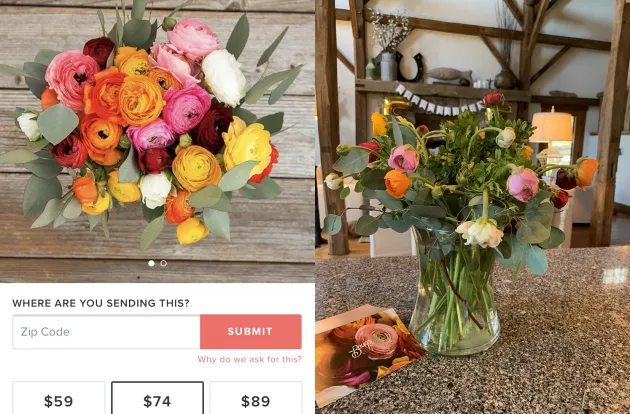Focus the Zip Code input field
The height and width of the screenshot is (414, 630).
[106, 332]
